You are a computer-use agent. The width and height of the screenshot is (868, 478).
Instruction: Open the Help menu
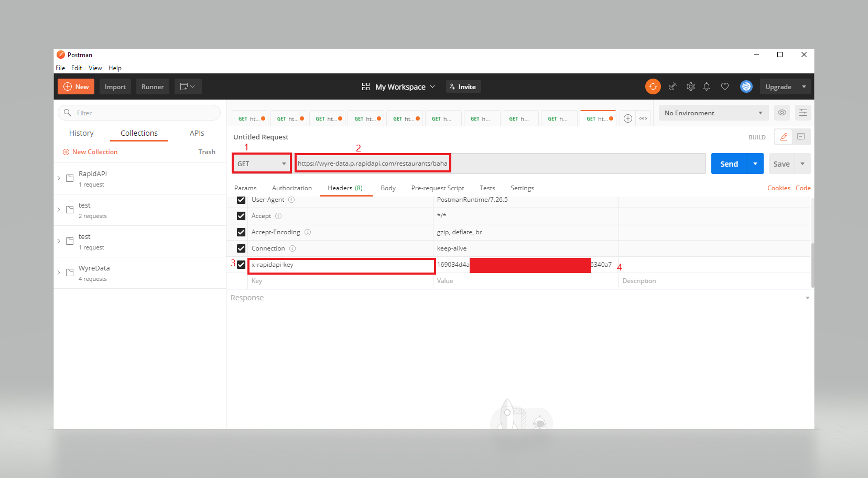(x=115, y=68)
